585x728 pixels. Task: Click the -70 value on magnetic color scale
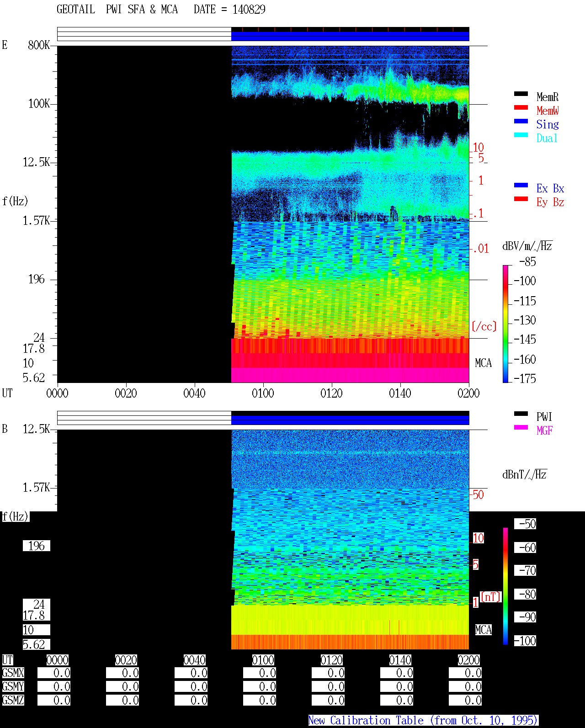525,571
